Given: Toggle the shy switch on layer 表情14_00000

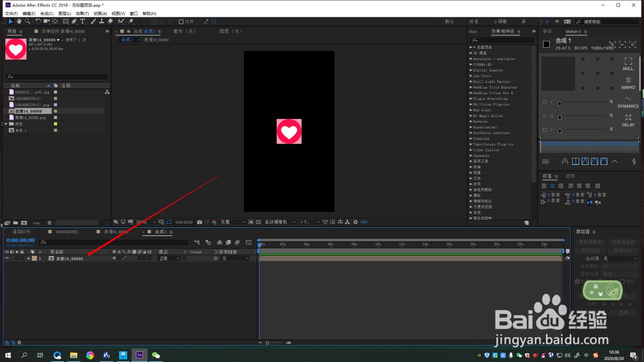Looking at the screenshot, I should (114, 259).
